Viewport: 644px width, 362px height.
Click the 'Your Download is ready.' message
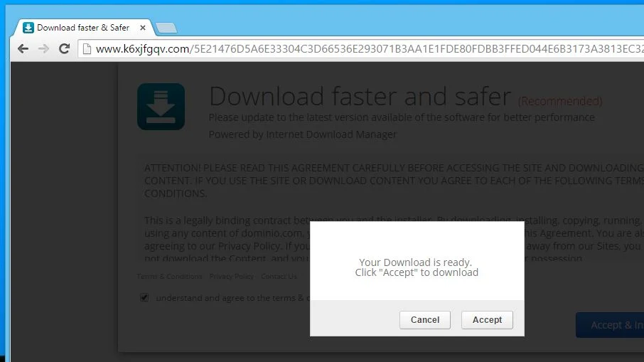[x=416, y=262]
